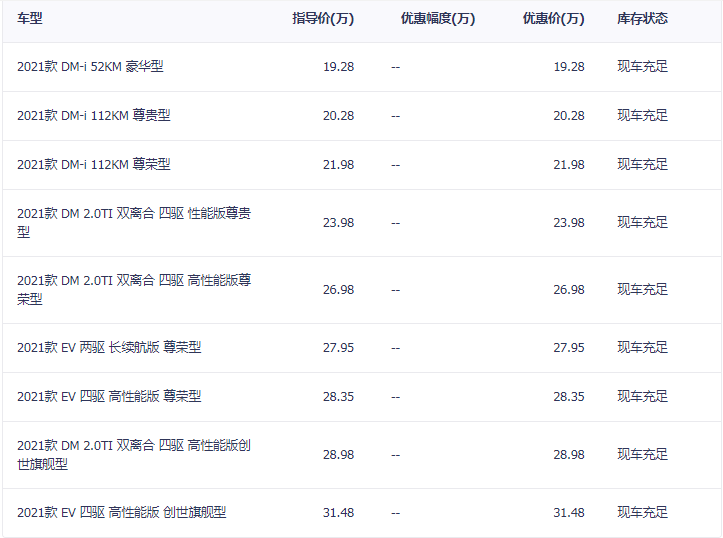
Task: Click guide price 27.95
Action: [x=338, y=348]
